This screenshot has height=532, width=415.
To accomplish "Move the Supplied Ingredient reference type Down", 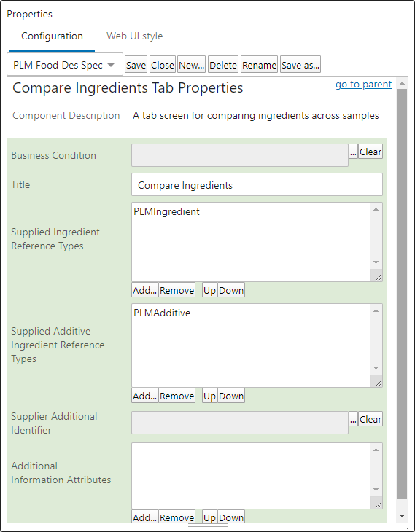I will pos(231,290).
